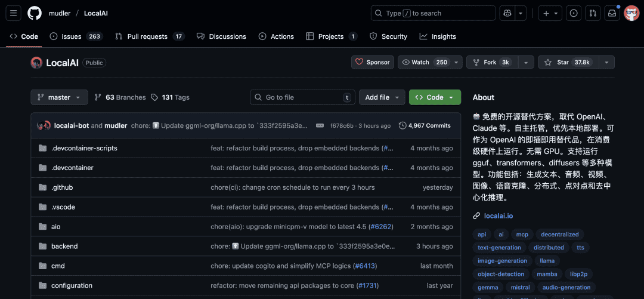Select the object-detection topic tag
Viewport: 644px width, 299px height.
[x=501, y=274]
